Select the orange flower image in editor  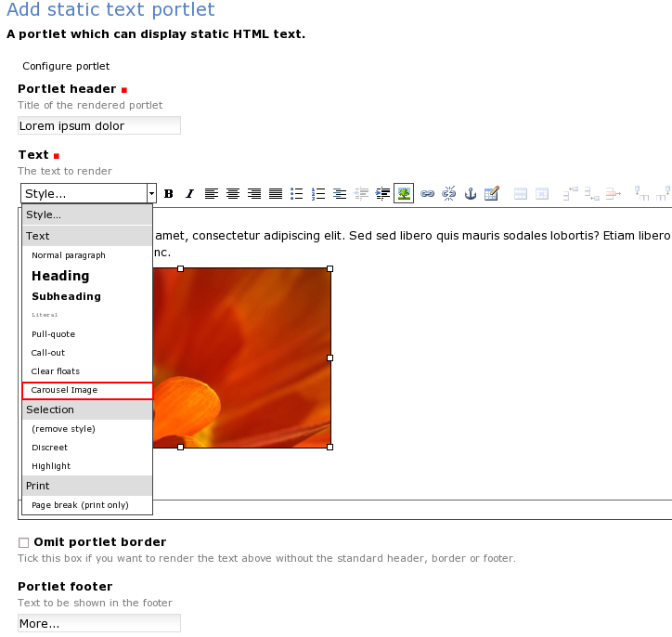242,357
